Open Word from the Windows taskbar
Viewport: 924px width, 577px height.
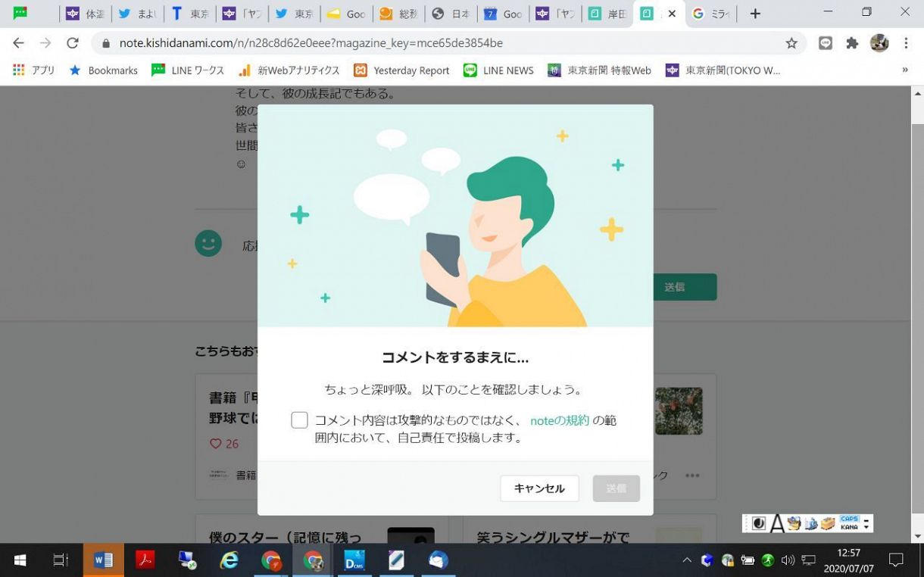[103, 560]
